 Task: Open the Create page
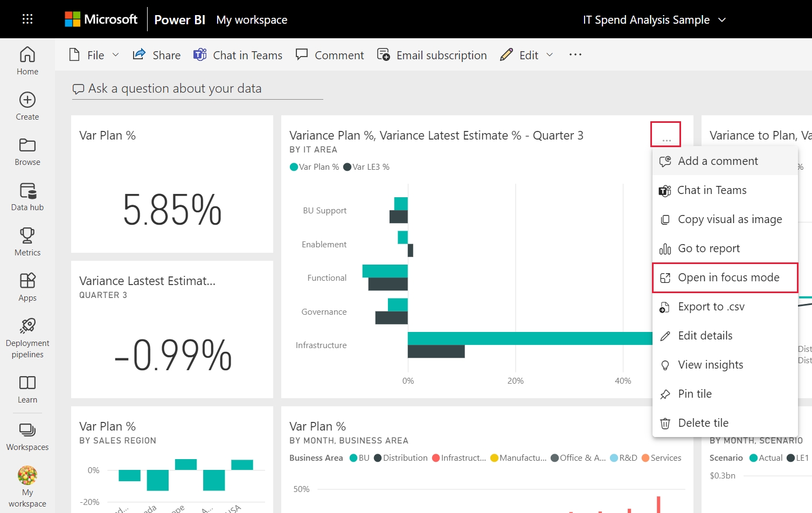[27, 106]
